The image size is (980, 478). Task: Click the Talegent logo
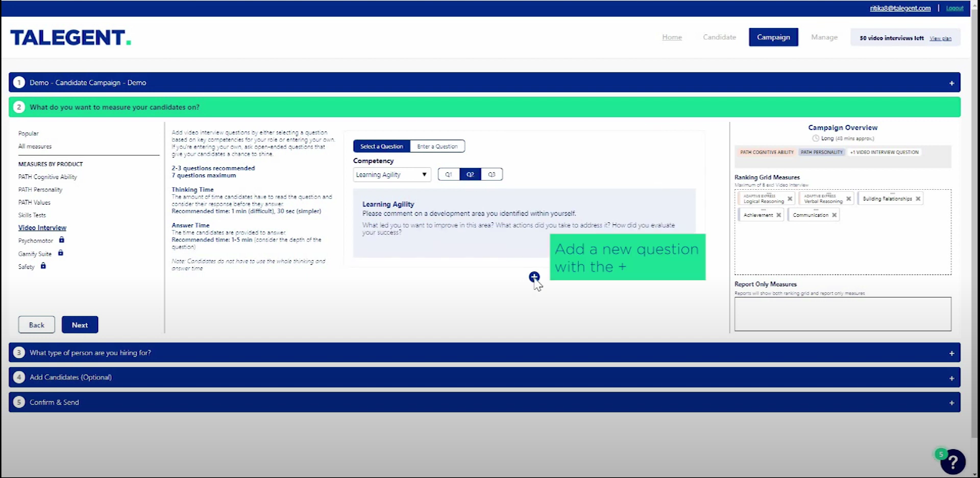(71, 37)
